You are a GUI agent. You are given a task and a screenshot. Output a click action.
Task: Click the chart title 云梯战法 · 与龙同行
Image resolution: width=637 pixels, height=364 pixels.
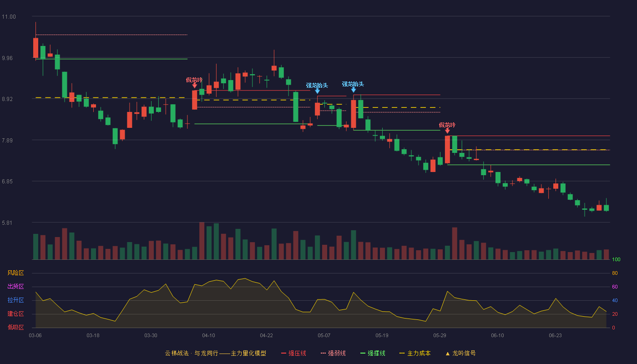click(x=192, y=353)
